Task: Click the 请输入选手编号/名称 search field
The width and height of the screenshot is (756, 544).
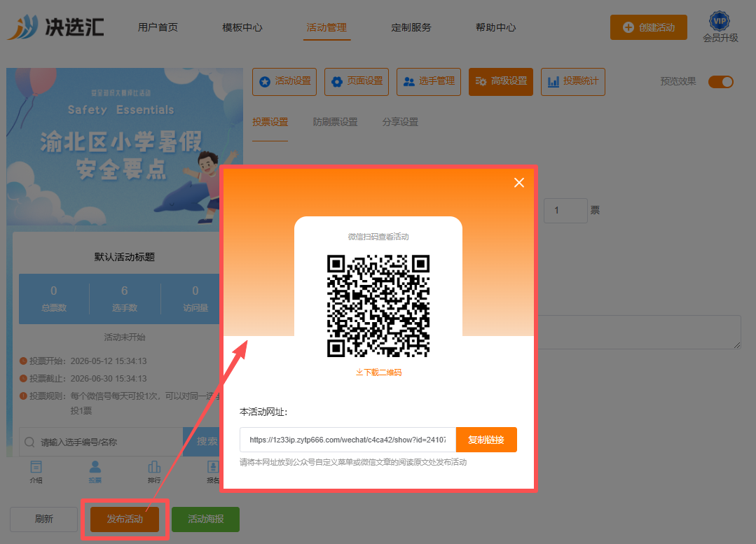Action: [101, 442]
